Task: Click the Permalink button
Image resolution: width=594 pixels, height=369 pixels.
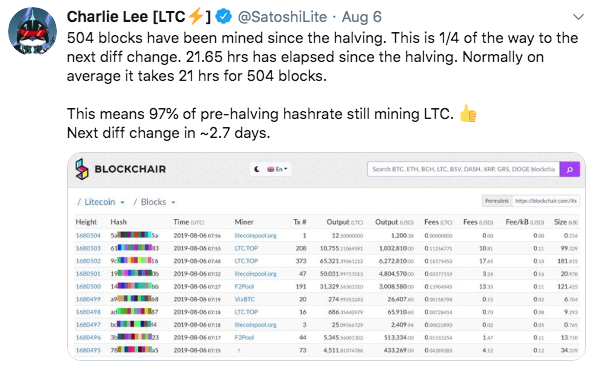Action: [x=497, y=201]
